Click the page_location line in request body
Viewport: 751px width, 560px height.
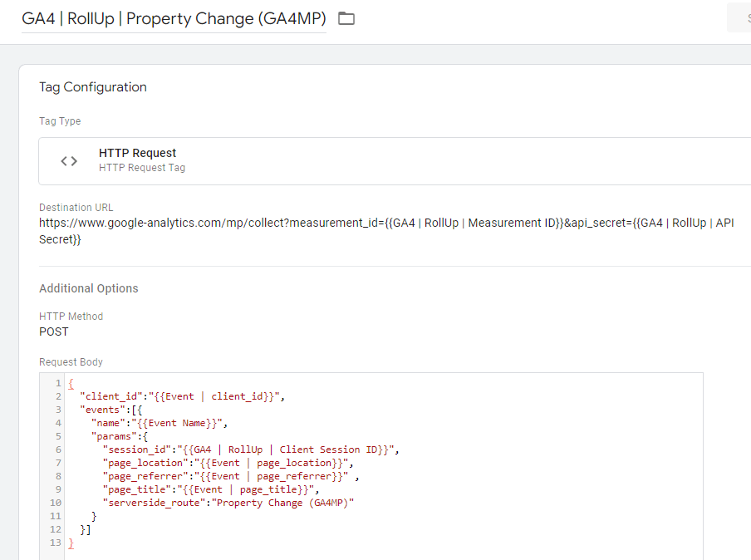228,464
